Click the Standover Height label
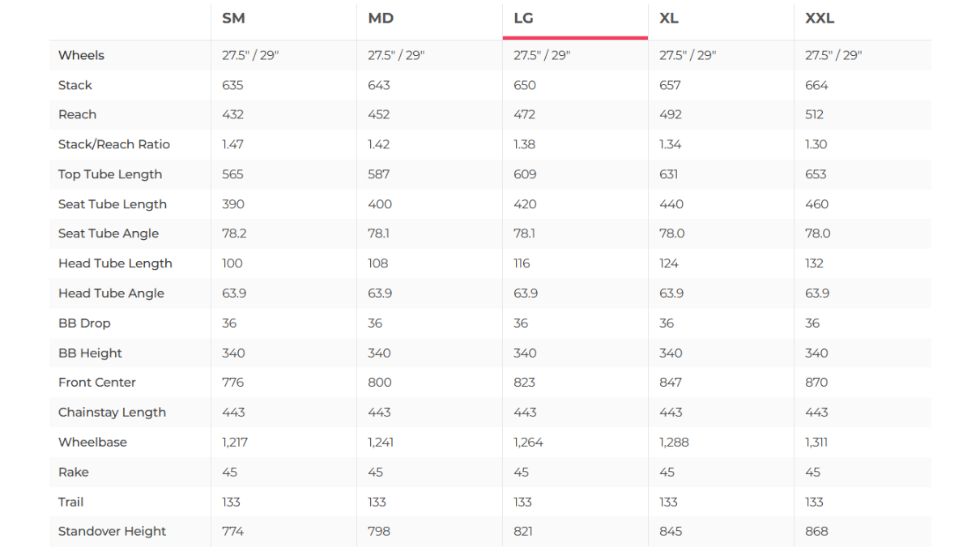The height and width of the screenshot is (552, 980). pyautogui.click(x=112, y=531)
